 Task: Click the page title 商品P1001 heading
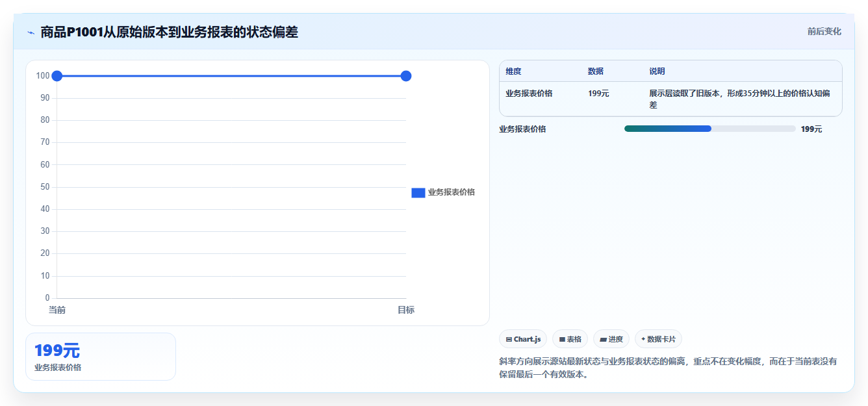coord(169,32)
